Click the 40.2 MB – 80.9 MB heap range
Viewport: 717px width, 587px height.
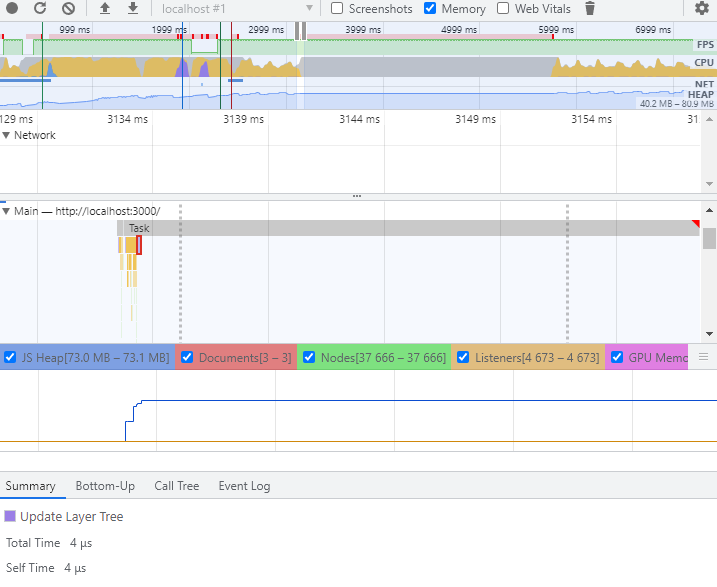click(x=676, y=104)
